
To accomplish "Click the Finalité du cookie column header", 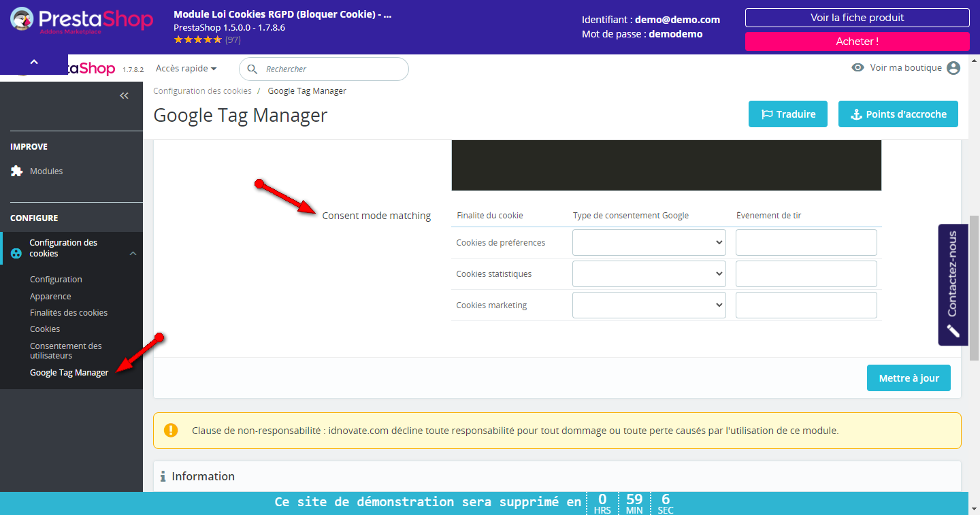I will (490, 216).
